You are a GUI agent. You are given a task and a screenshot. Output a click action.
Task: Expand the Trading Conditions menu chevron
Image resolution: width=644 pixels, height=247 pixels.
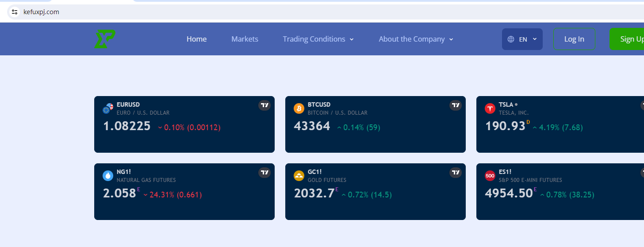point(352,39)
